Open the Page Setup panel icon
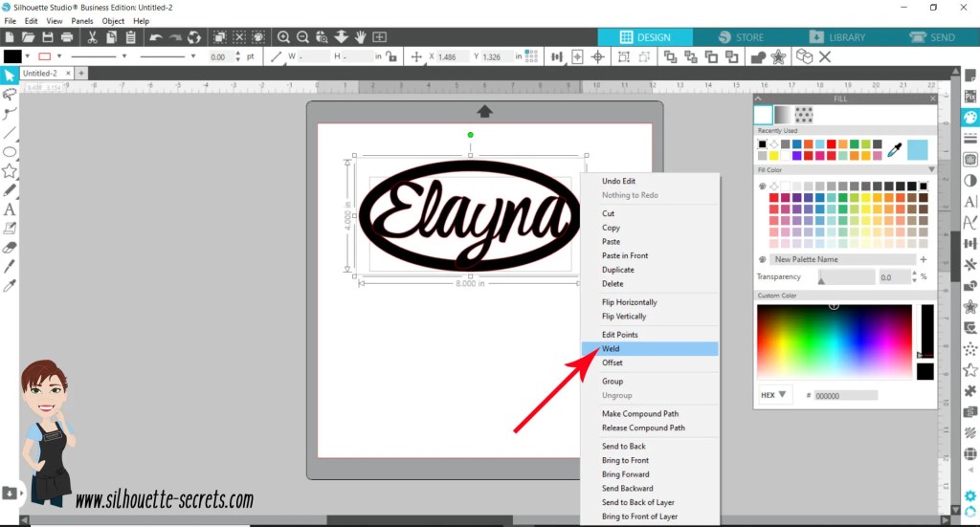The image size is (980, 527). [x=970, y=77]
